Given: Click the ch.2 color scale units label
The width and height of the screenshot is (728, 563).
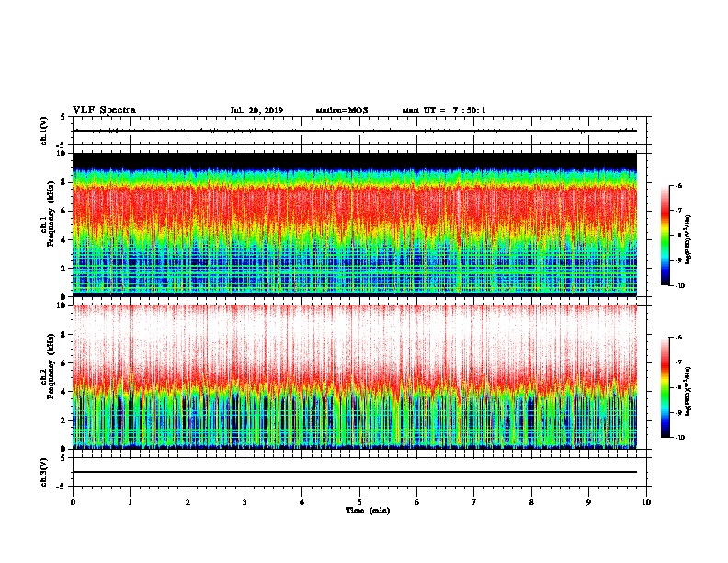Looking at the screenshot, I should pyautogui.click(x=688, y=391).
